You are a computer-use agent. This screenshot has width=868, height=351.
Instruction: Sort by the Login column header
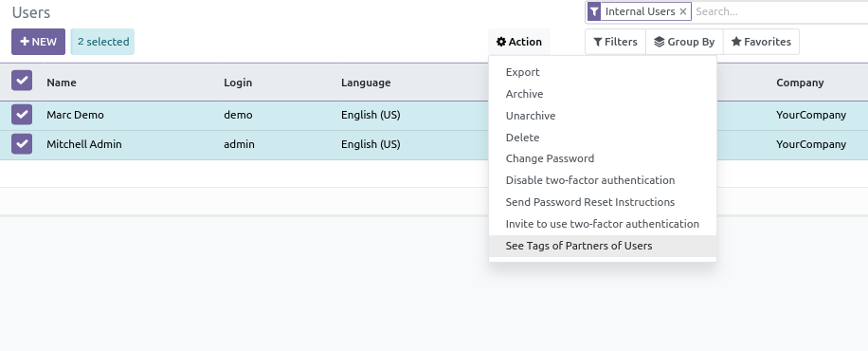(238, 83)
